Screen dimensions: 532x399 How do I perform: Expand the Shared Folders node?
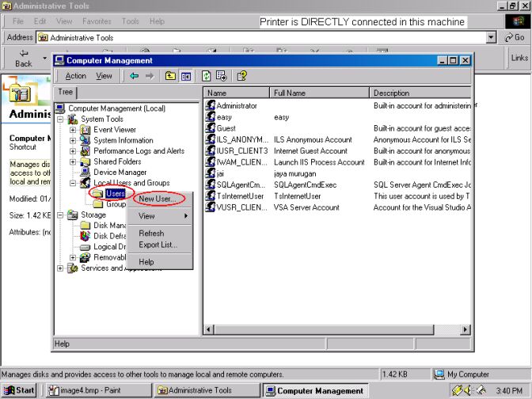(x=73, y=161)
